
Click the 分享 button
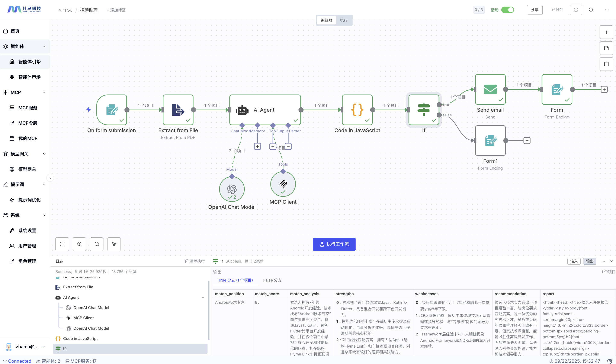click(535, 10)
